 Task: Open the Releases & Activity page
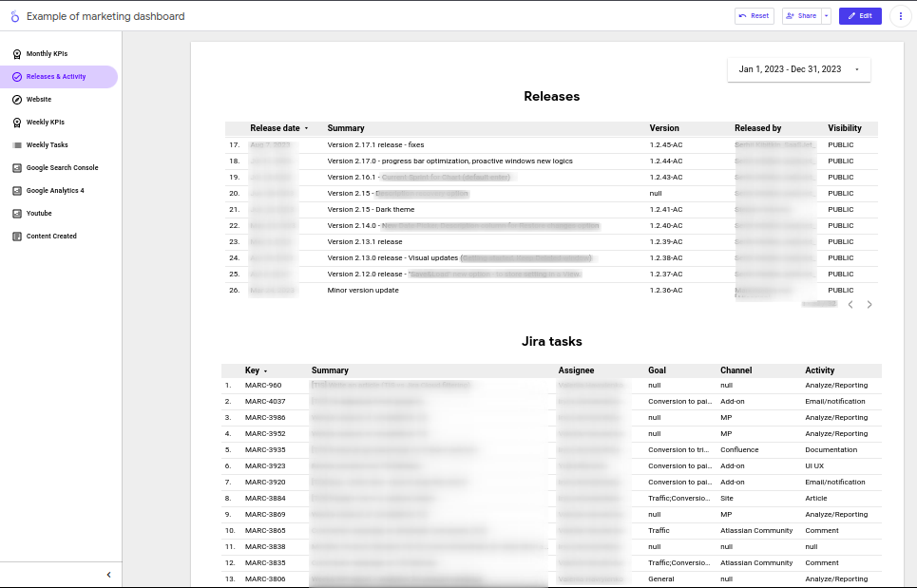tap(57, 76)
